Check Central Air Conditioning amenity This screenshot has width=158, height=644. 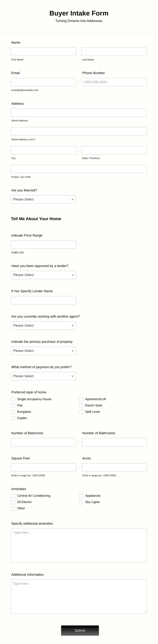(x=13, y=496)
